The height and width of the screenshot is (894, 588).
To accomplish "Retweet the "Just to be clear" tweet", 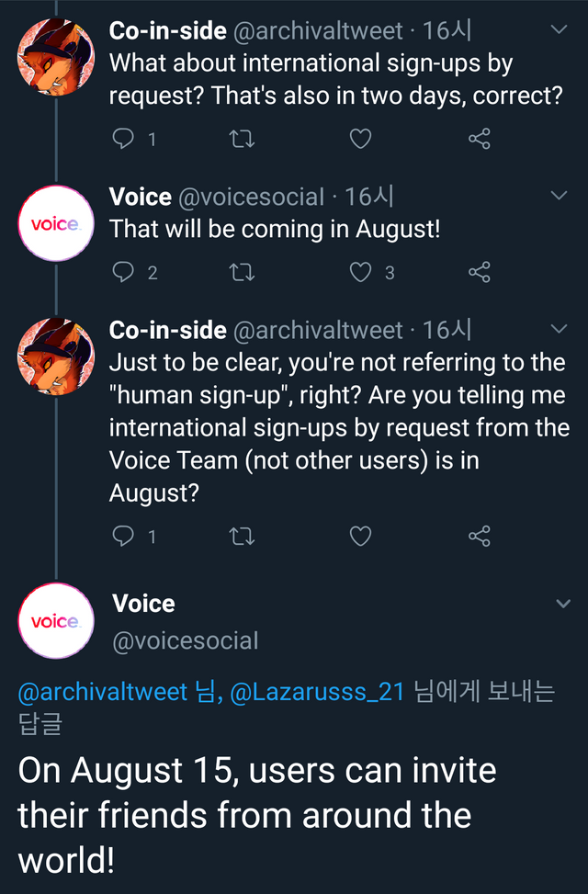I will click(242, 536).
